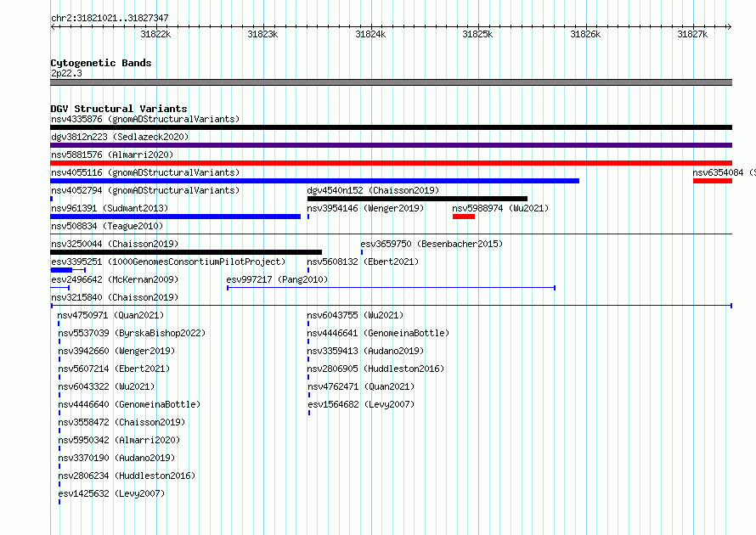Click nsv4762471 (Quan2021) label
756x535 pixels.
click(x=361, y=386)
